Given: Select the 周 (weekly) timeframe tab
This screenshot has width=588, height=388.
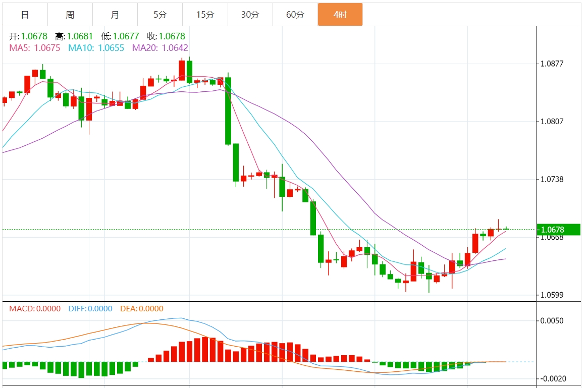Looking at the screenshot, I should (70, 15).
